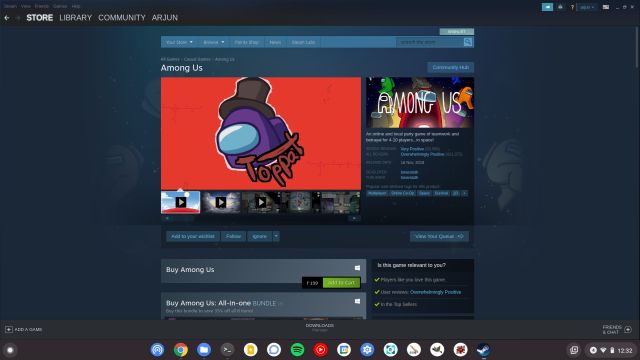This screenshot has height=360, width=640.
Task: Expand the account name dropdown
Action: click(x=587, y=7)
